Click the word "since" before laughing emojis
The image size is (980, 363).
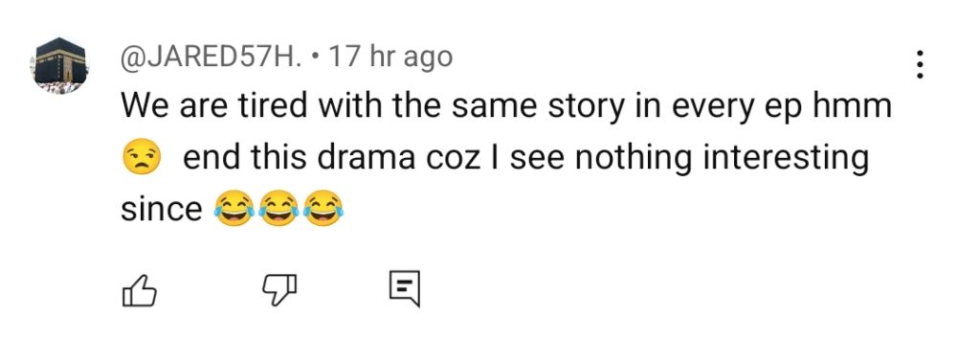pos(161,209)
